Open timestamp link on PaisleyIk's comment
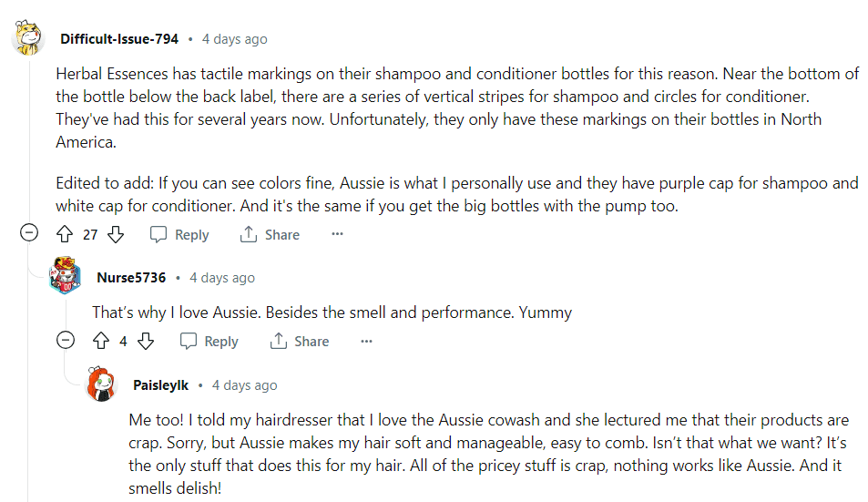868x502 pixels. pos(244,385)
